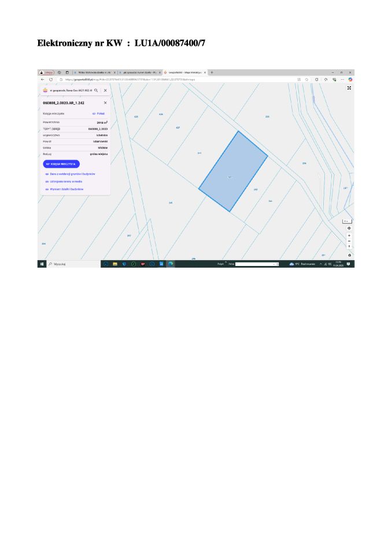Click the map info icon
392x555 pixels.
click(350, 255)
